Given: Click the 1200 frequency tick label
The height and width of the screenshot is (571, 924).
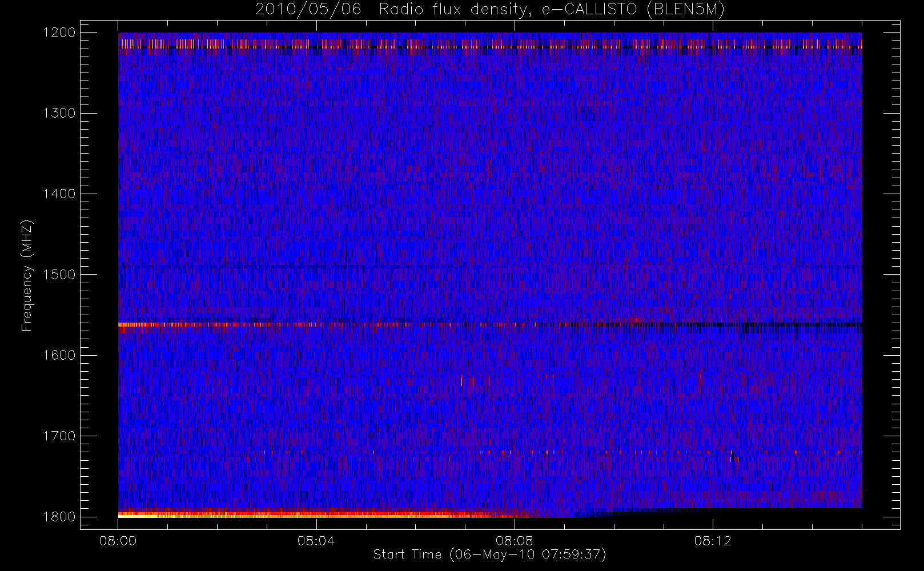Looking at the screenshot, I should (59, 33).
